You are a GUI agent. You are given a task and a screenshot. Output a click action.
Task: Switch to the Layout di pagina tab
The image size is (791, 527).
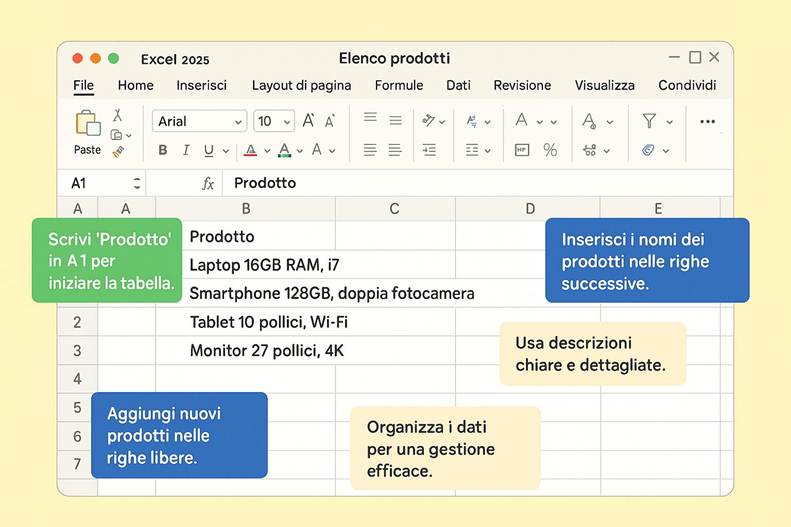click(x=301, y=86)
